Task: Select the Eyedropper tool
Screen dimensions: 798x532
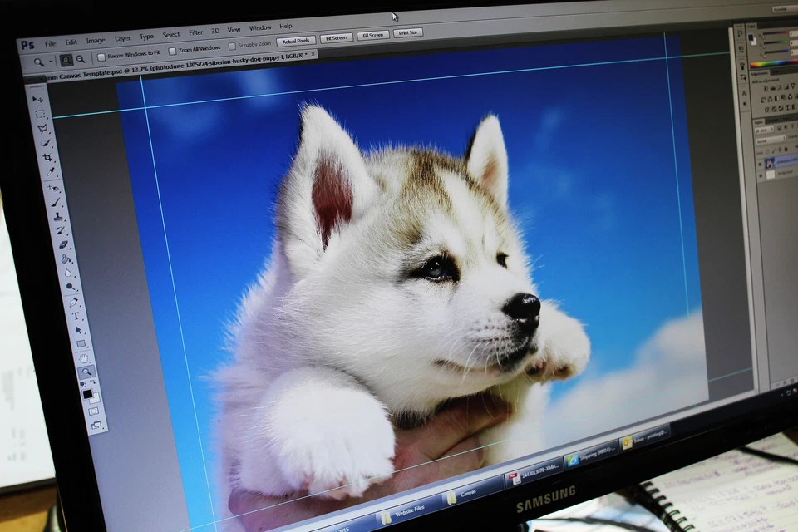Action: coord(51,171)
